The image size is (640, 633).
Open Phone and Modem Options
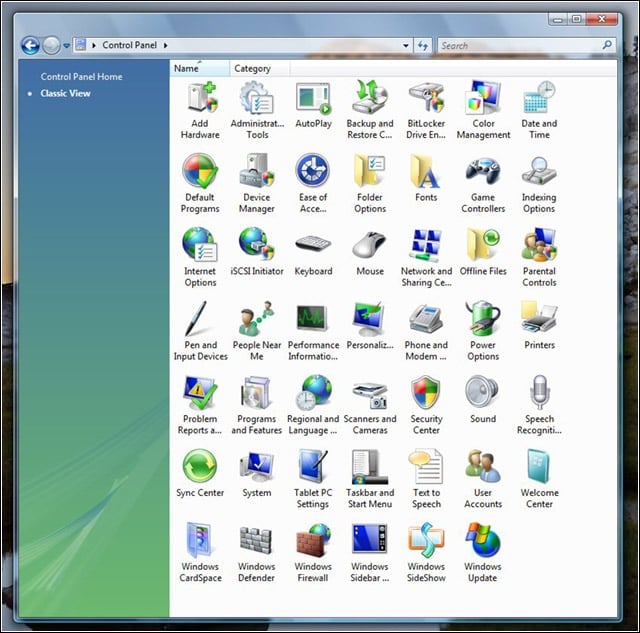(426, 331)
